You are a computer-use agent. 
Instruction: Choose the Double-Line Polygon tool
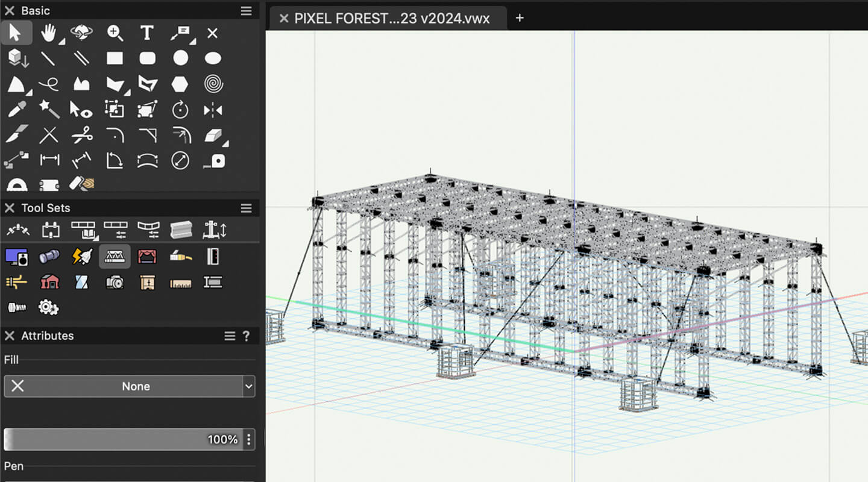point(147,84)
